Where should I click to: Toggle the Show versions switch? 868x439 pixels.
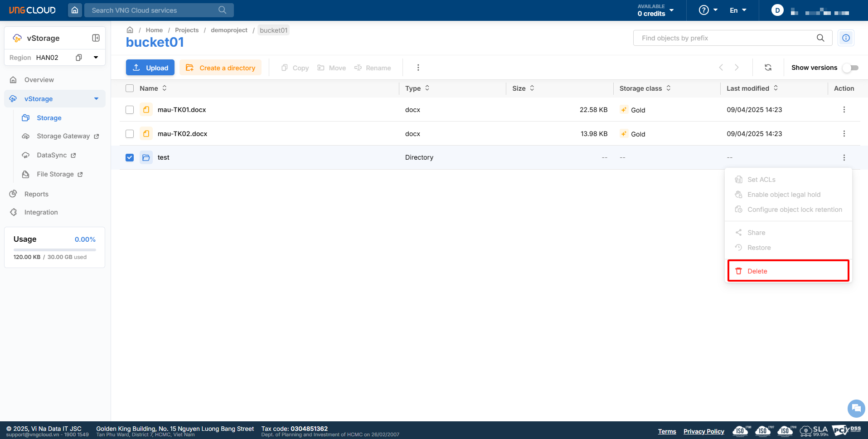(850, 68)
